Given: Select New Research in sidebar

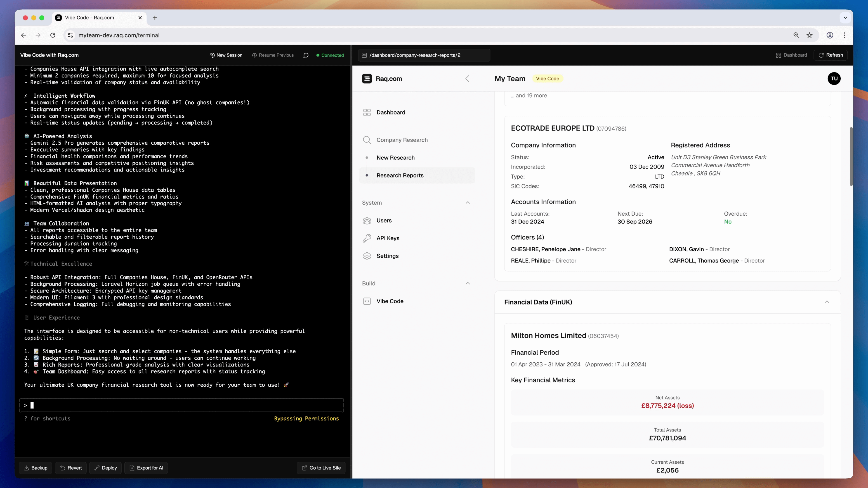Looking at the screenshot, I should (417, 158).
